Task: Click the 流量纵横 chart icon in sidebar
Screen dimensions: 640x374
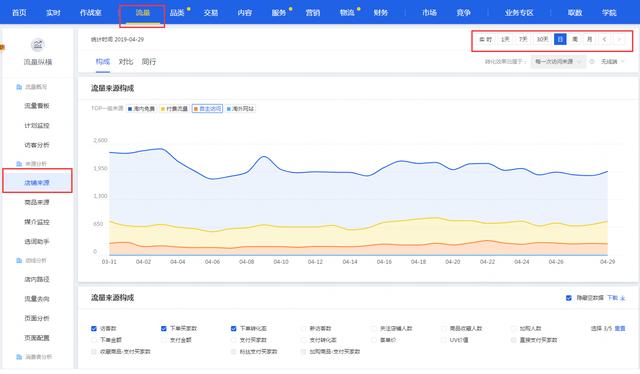Action: [38, 45]
